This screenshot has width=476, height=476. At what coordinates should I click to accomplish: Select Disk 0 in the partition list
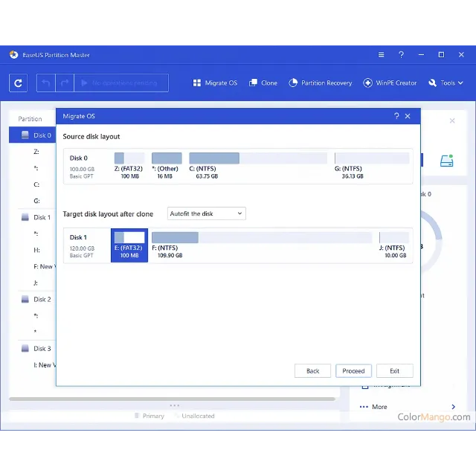point(42,135)
